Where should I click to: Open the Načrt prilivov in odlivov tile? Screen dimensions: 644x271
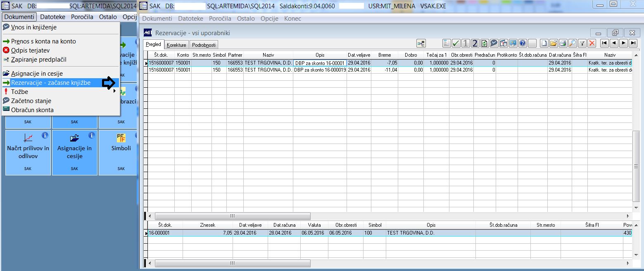coord(28,152)
